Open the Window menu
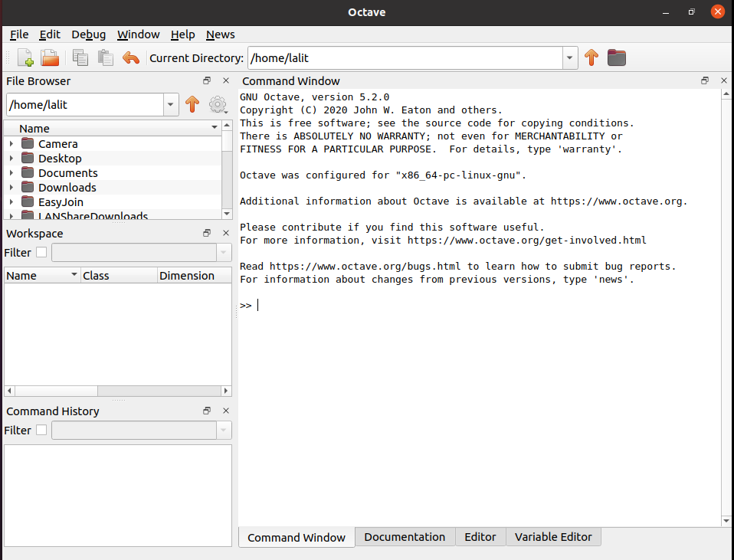The image size is (734, 560). coord(138,34)
